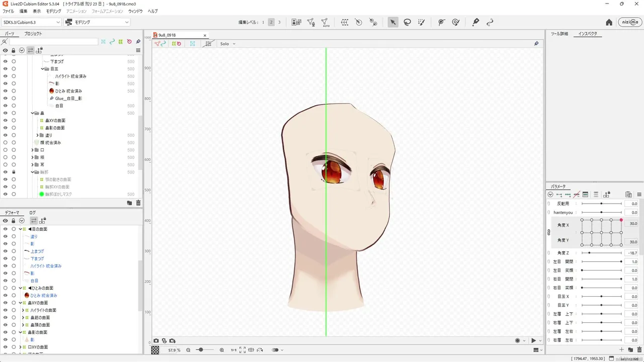Viewport: 644px width, 362px height.
Task: Choose the brush selection tool
Action: tap(422, 22)
